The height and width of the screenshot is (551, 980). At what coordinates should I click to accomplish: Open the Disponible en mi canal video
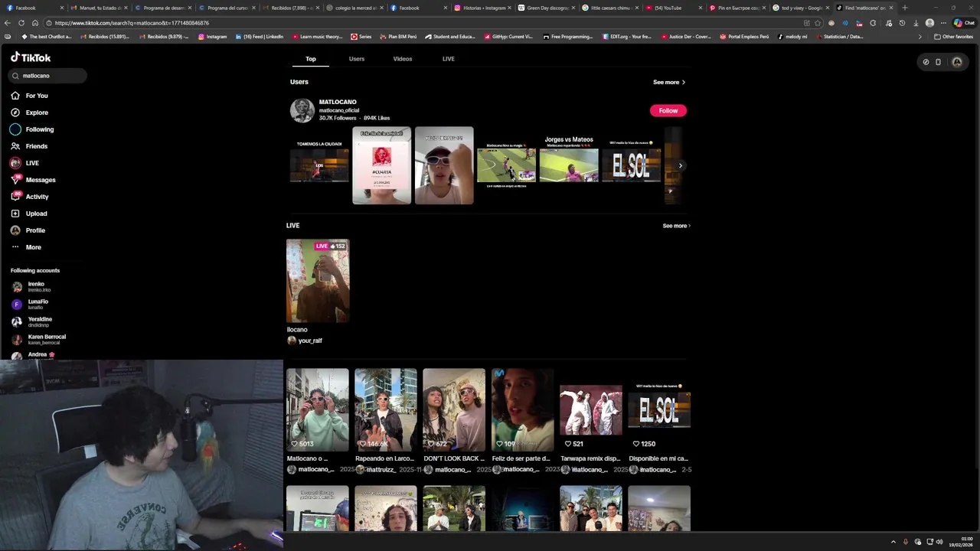(x=659, y=409)
